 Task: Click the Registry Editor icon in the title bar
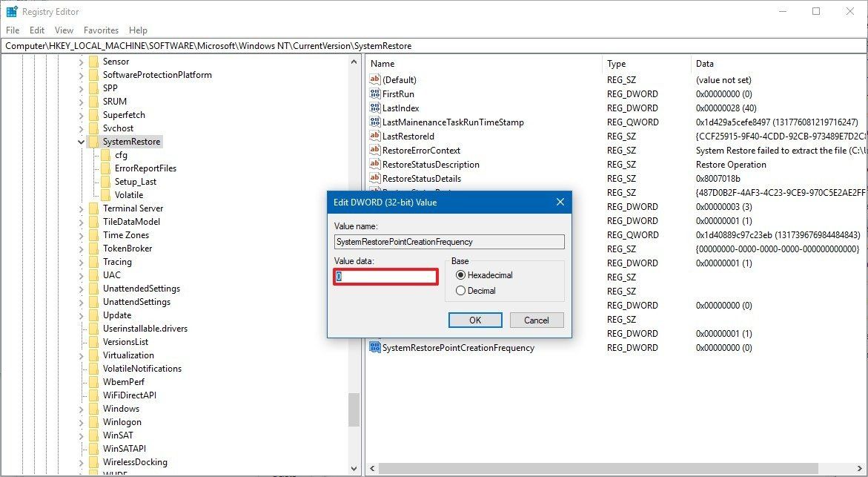pyautogui.click(x=10, y=11)
